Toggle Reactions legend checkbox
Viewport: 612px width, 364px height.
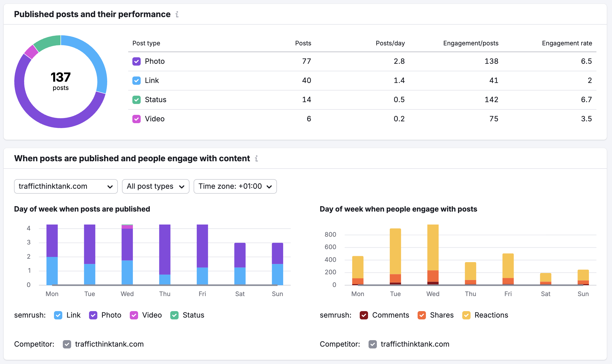tap(466, 315)
